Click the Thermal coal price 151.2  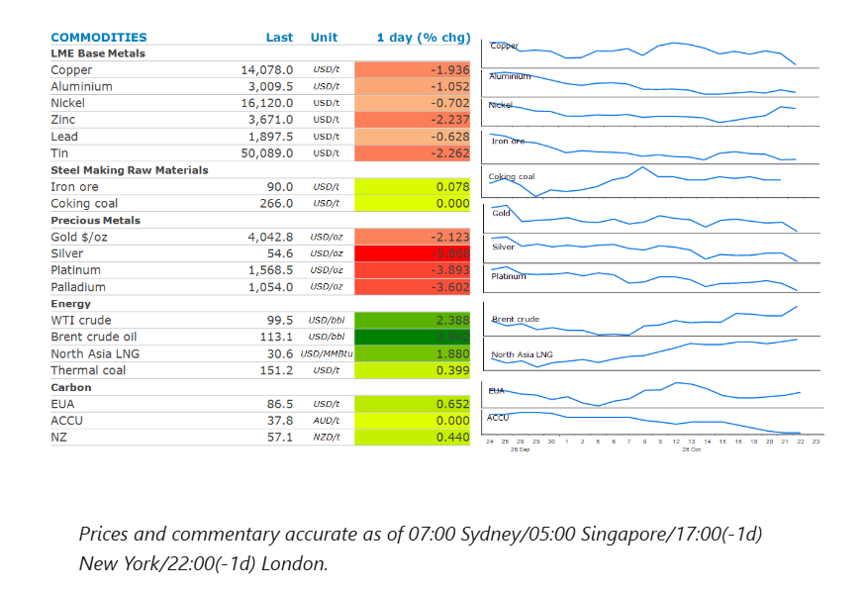click(276, 370)
